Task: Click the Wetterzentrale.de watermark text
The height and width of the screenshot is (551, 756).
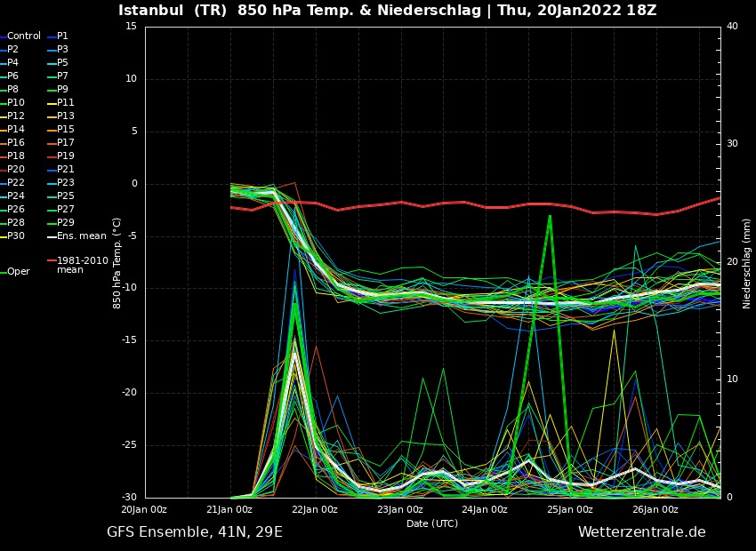Action: tap(641, 532)
